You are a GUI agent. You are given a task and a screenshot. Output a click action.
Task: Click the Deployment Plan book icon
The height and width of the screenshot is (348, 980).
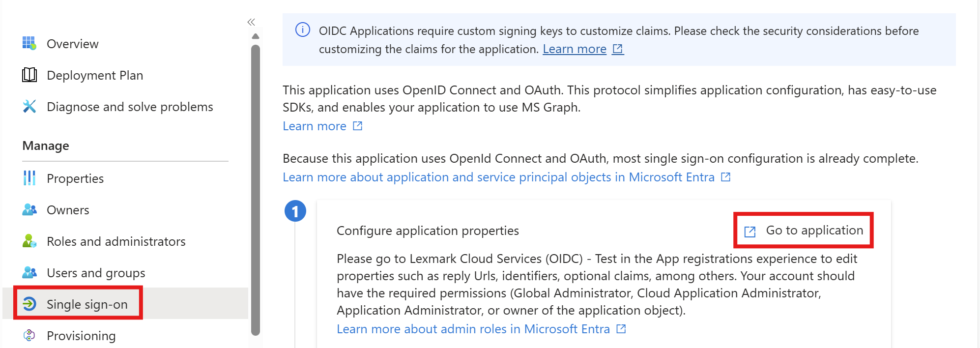[x=29, y=75]
